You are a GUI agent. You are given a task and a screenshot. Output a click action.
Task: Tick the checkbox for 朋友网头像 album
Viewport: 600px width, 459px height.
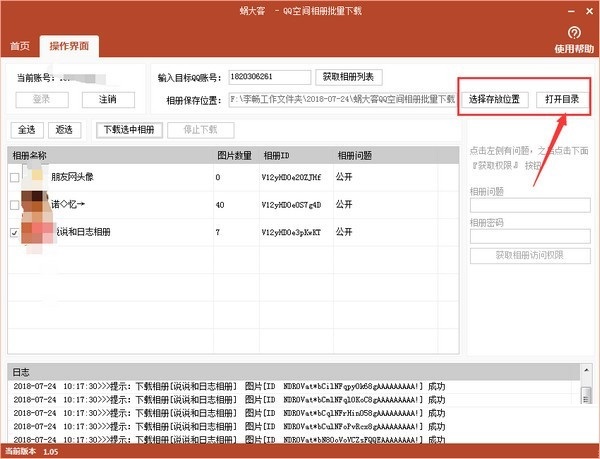(15, 177)
